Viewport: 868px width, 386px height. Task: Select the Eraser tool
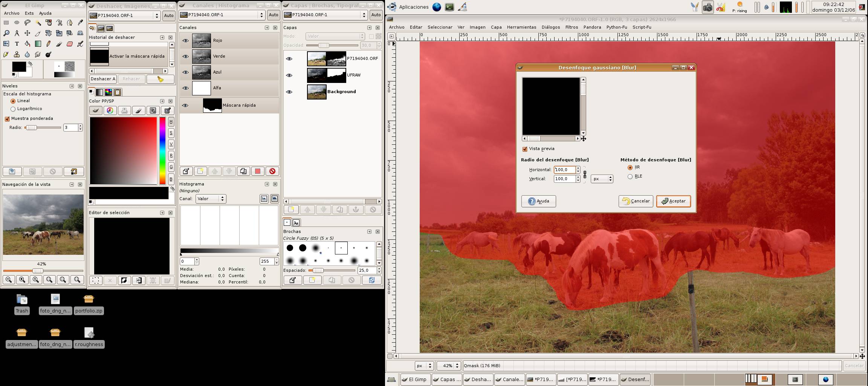coord(70,44)
